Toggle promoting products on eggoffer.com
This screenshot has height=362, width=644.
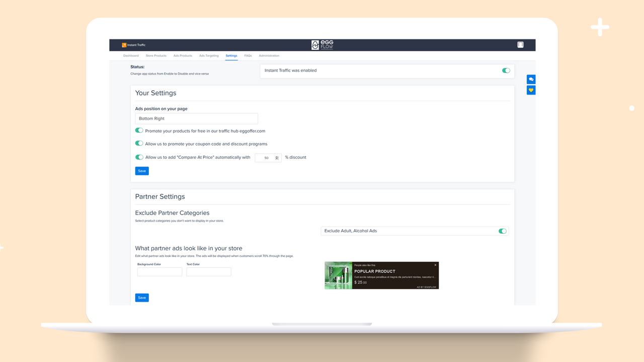click(x=139, y=130)
